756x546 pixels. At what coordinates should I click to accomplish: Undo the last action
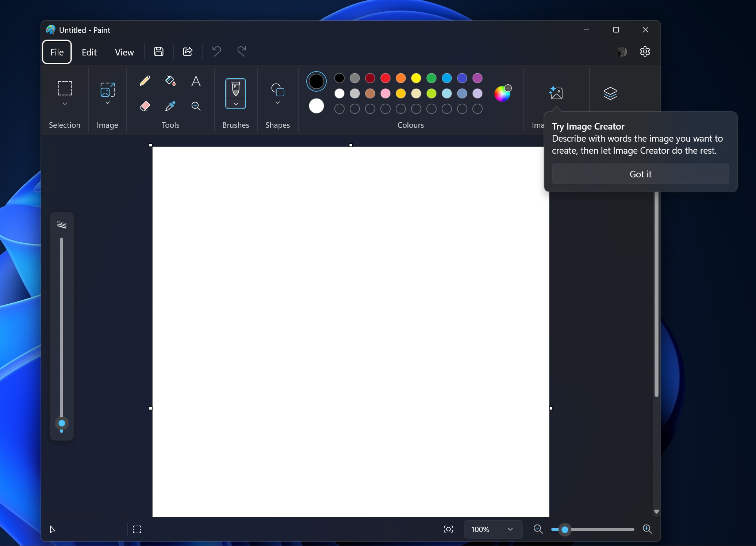(216, 51)
